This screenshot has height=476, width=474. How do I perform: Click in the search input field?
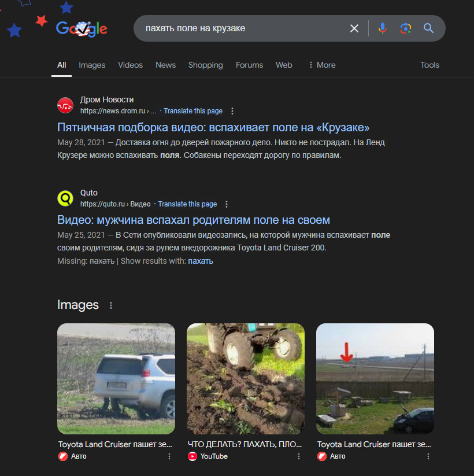[243, 28]
